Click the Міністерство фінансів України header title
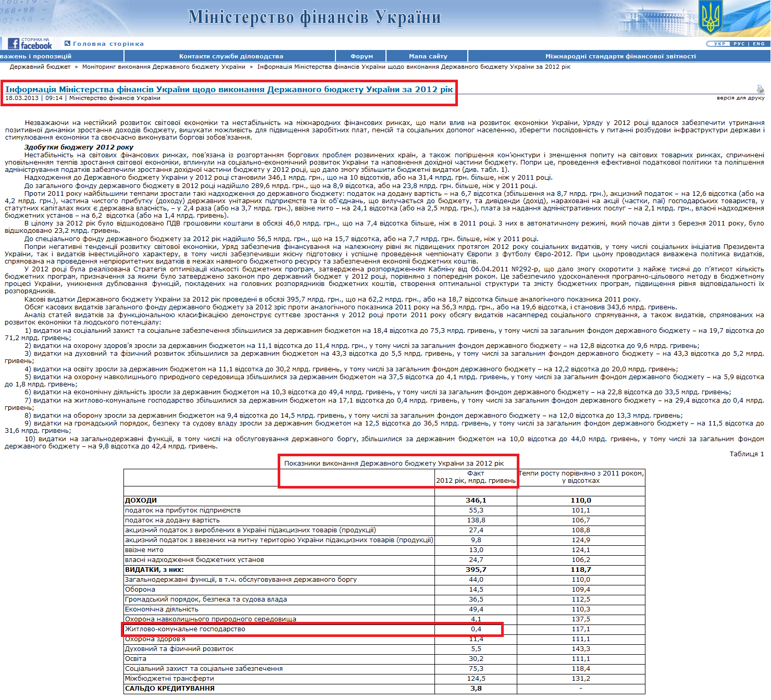The height and width of the screenshot is (700, 771). pos(314,17)
